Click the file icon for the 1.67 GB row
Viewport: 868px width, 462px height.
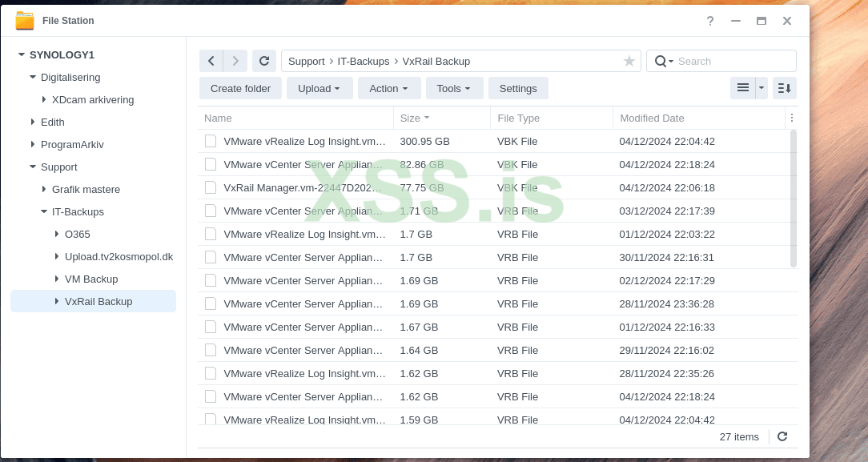(211, 327)
